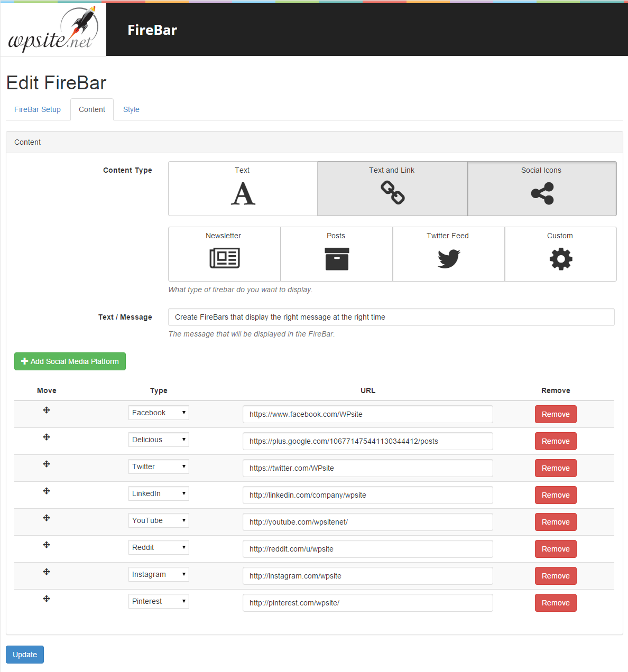The image size is (628, 672).
Task: Select the Text content type letter A icon
Action: [x=243, y=193]
